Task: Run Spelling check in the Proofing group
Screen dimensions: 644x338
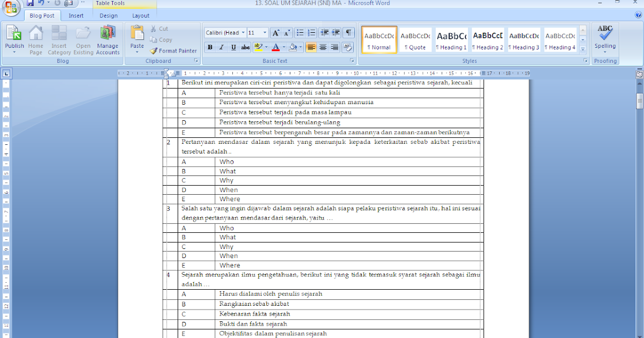Action: pyautogui.click(x=605, y=38)
